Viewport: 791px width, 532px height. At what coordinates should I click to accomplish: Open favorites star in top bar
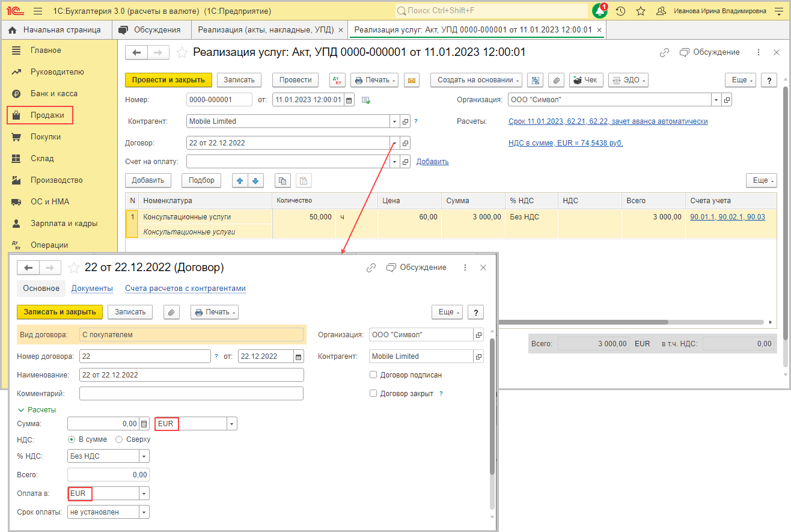pyautogui.click(x=641, y=11)
